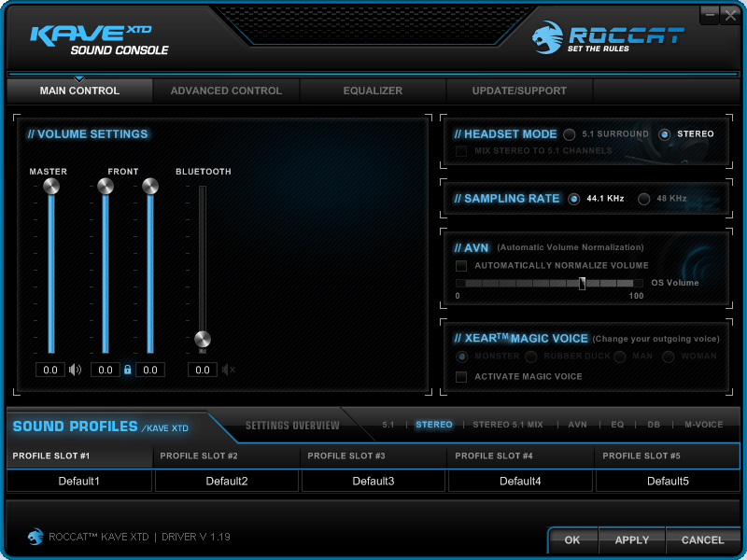Click the Settings Overview label

tap(292, 426)
